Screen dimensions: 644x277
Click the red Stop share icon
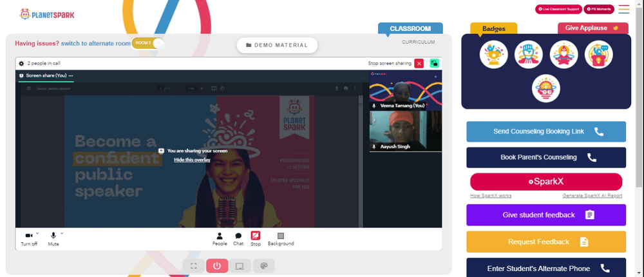point(256,236)
